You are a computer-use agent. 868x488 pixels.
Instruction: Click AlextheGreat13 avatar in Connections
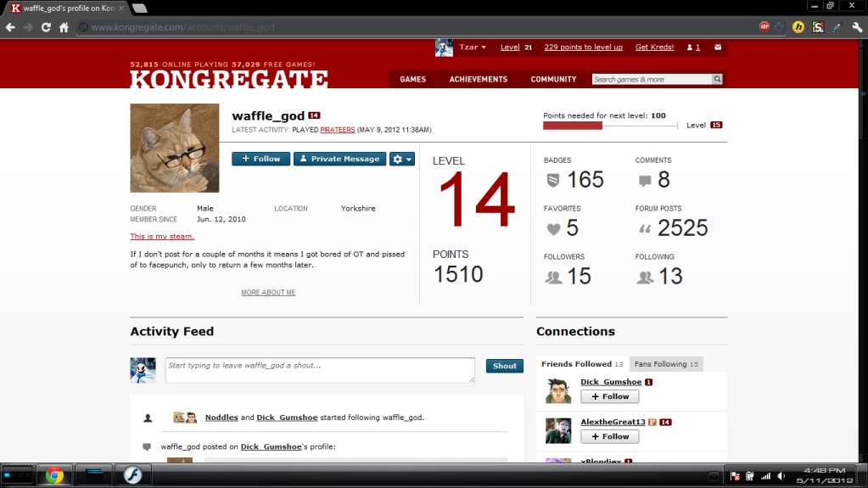click(x=558, y=430)
